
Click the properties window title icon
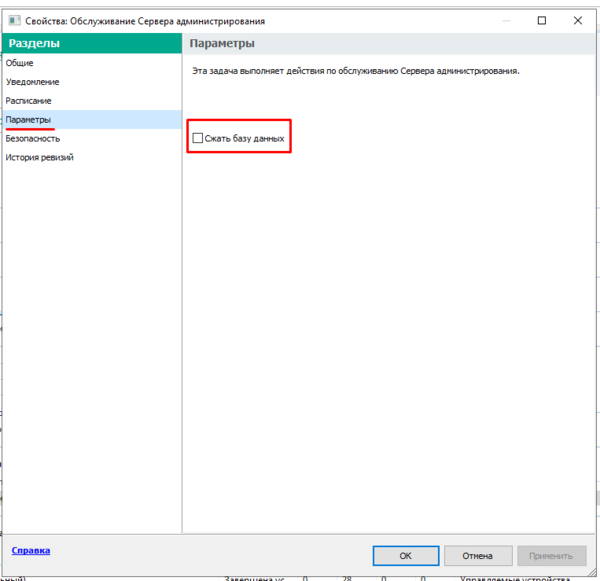[x=15, y=21]
